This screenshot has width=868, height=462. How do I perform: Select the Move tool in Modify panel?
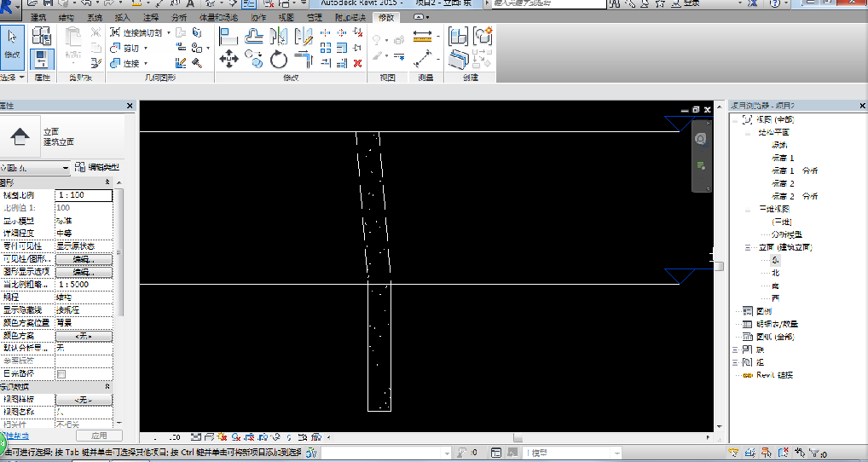pyautogui.click(x=228, y=60)
